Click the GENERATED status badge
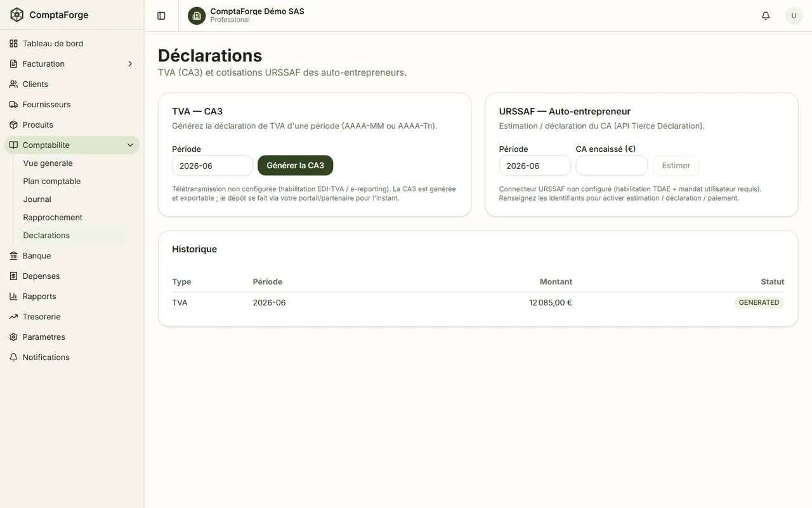Viewport: 812px width, 508px height. click(759, 302)
